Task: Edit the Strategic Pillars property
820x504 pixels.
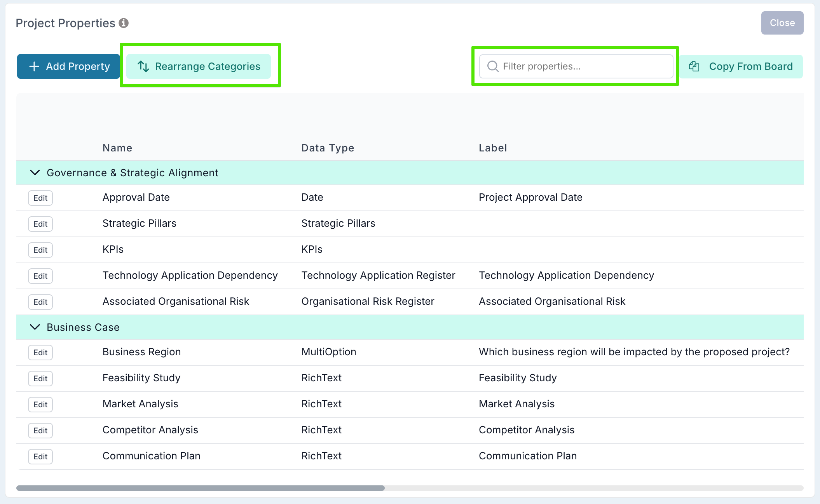Action: click(40, 224)
